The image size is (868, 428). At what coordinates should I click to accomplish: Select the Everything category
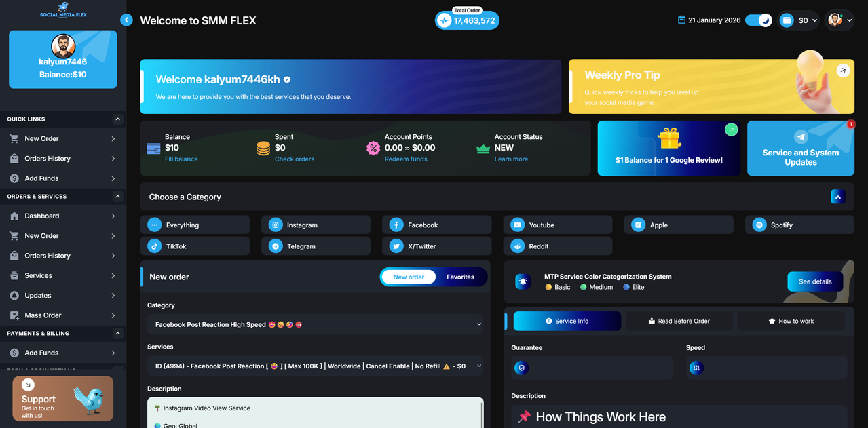[195, 225]
